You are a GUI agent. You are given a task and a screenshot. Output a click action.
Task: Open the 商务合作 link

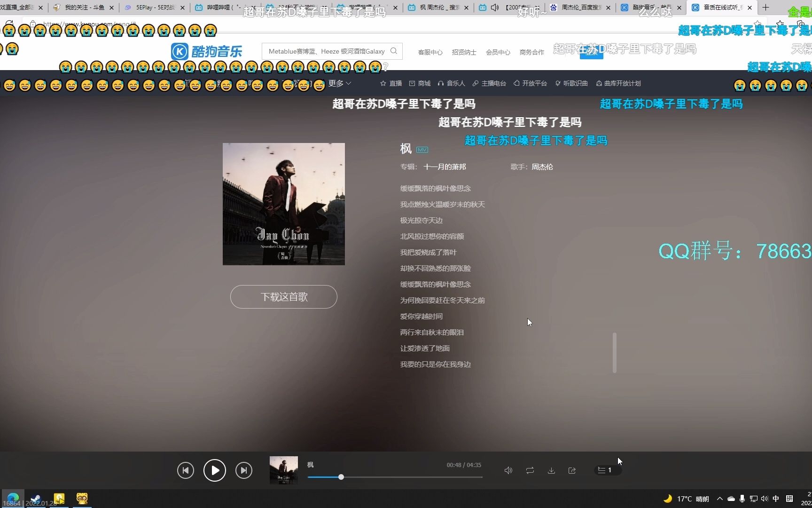532,52
